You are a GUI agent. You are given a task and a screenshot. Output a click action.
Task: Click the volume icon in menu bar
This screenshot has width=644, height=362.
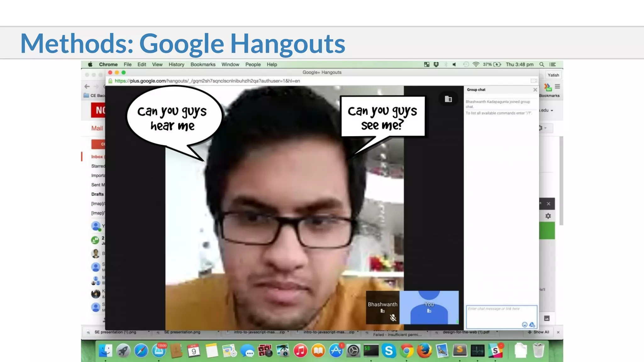click(x=454, y=64)
